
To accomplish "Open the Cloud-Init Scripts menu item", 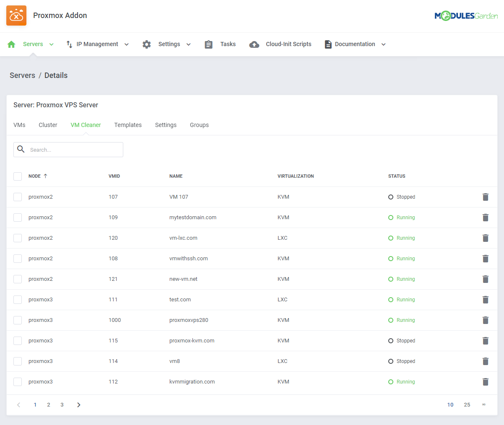I will click(288, 44).
